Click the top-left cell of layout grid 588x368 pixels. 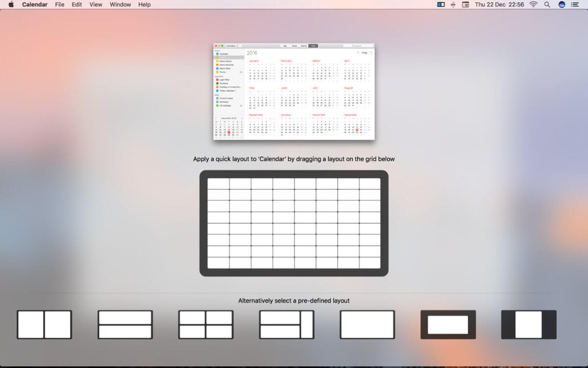click(218, 183)
